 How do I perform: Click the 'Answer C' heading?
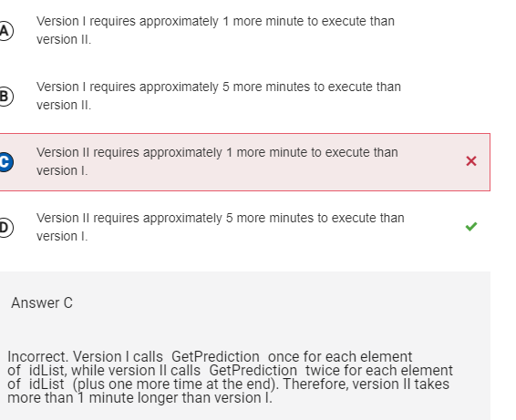[42, 302]
